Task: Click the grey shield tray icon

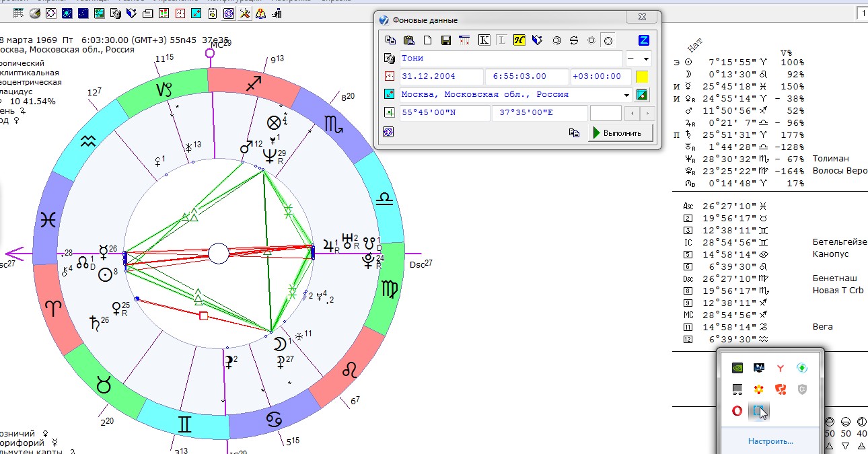Action: [x=801, y=389]
